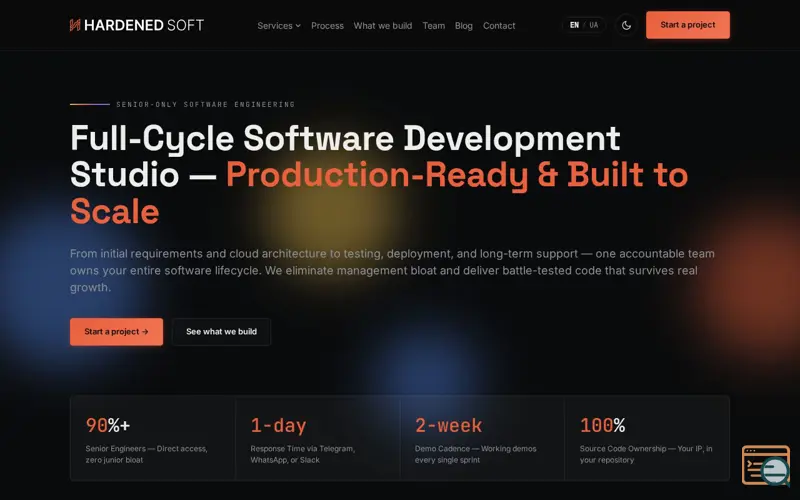Open the Process nav item

[327, 26]
